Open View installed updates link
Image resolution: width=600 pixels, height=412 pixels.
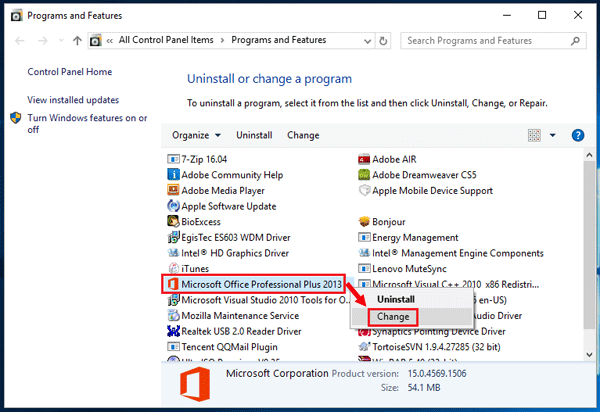coord(73,100)
